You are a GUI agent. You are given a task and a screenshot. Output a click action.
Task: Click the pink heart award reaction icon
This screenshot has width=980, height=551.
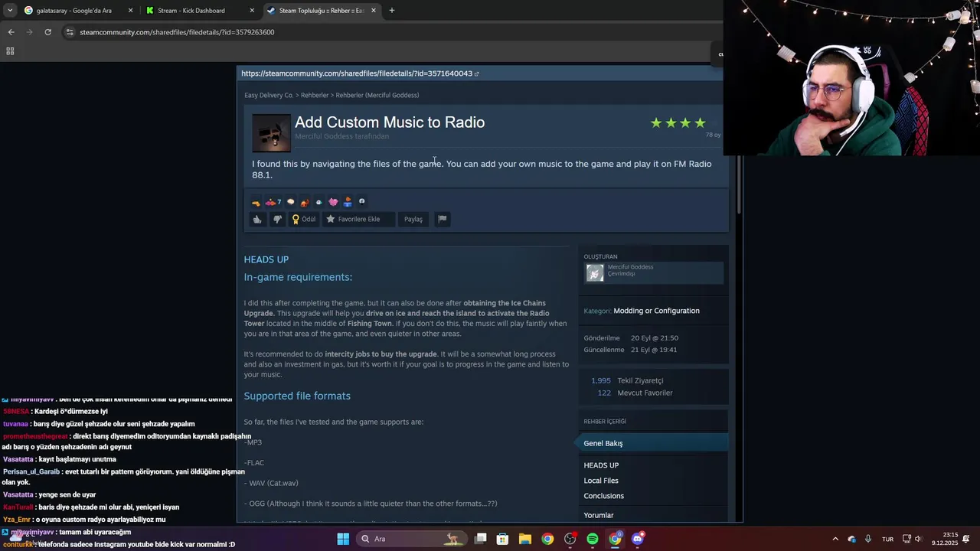pyautogui.click(x=333, y=202)
